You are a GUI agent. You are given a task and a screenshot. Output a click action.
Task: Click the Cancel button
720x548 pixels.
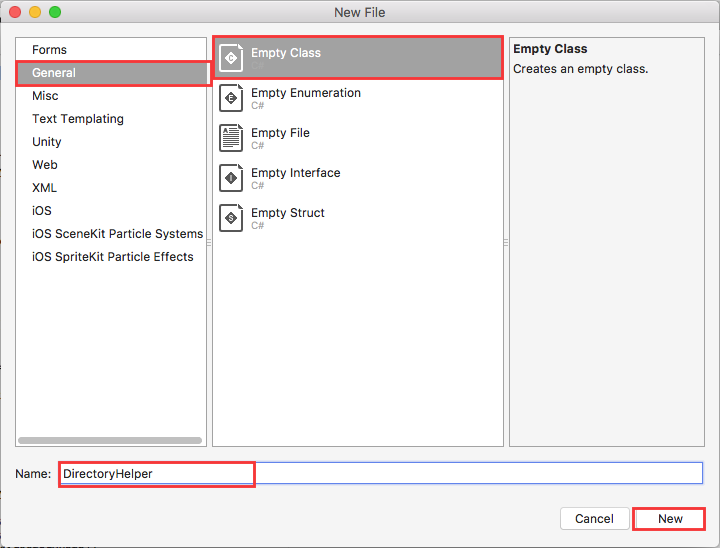coord(594,519)
